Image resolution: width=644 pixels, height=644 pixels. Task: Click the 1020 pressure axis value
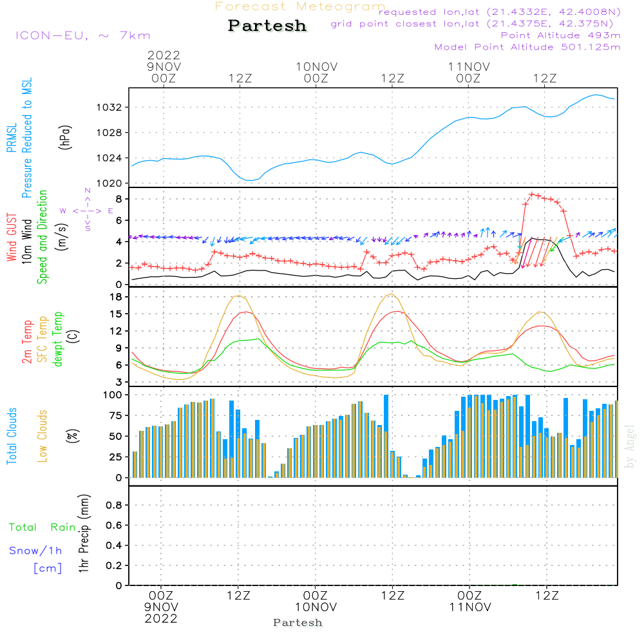109,184
